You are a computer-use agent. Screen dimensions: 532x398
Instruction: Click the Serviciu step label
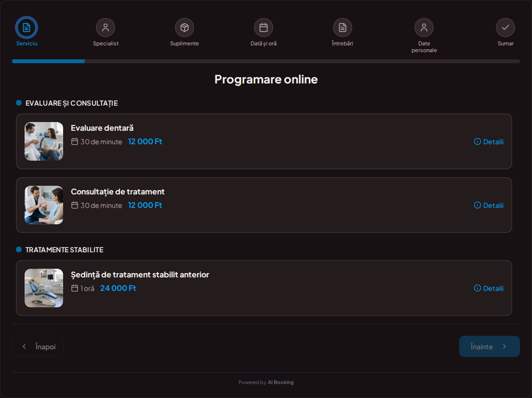coord(27,43)
